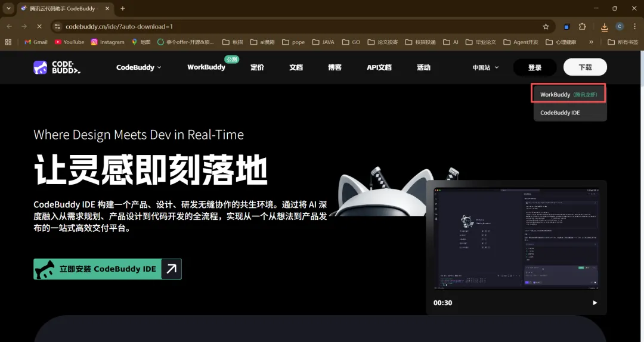The height and width of the screenshot is (342, 644).
Task: Open the JAVA bookmark folder
Action: [x=323, y=42]
